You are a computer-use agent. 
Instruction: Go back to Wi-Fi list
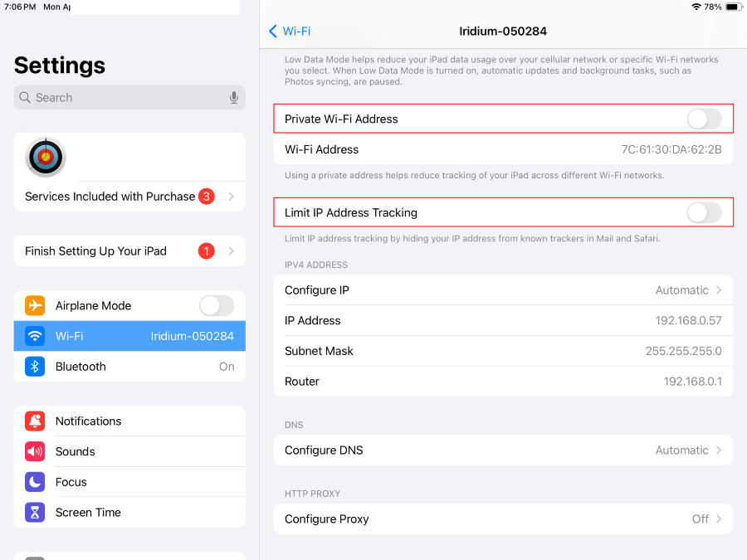290,32
